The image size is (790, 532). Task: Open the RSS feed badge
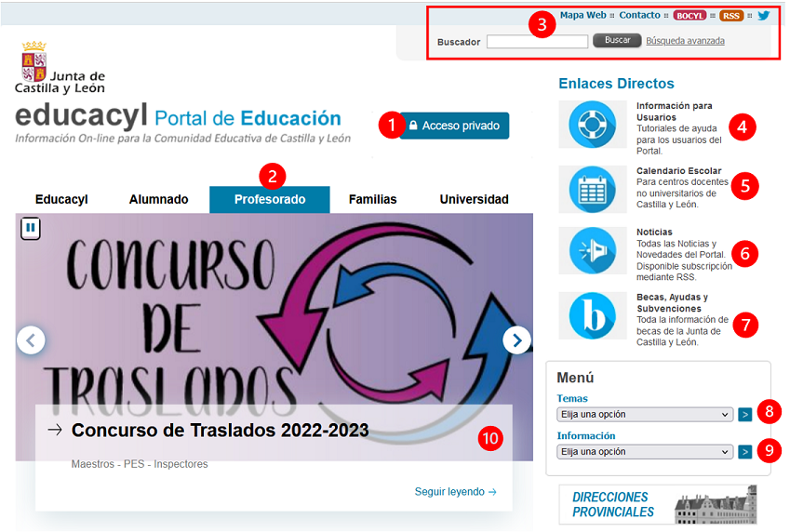[731, 16]
